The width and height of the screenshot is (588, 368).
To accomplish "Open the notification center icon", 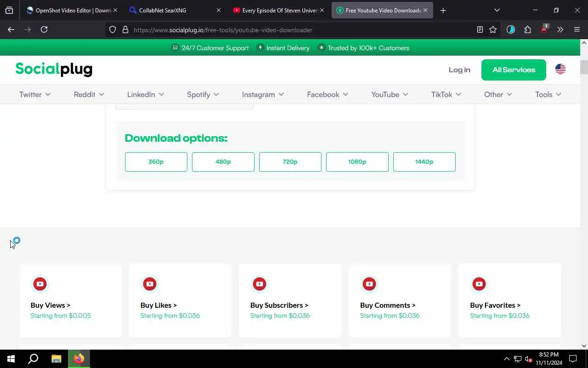I will click(x=573, y=359).
